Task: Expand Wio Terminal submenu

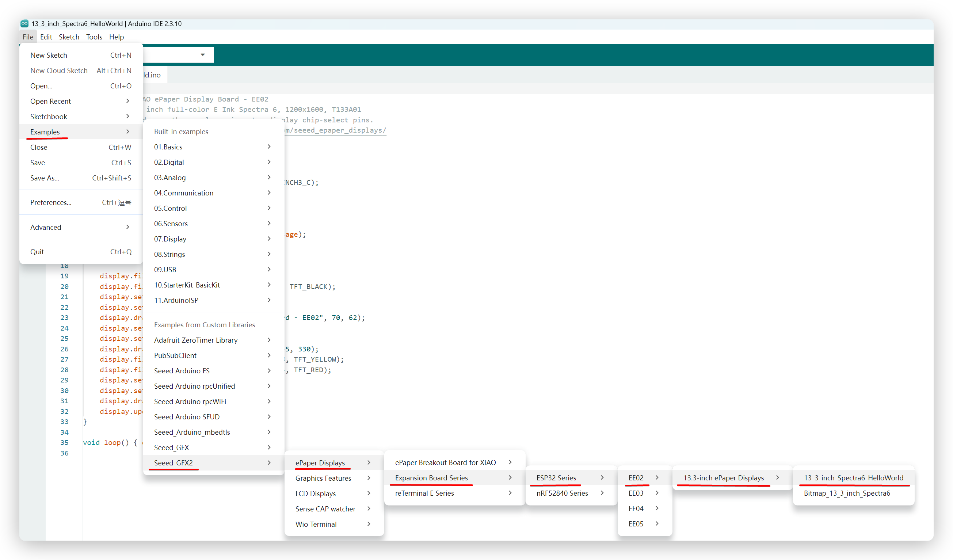Action: click(x=334, y=524)
